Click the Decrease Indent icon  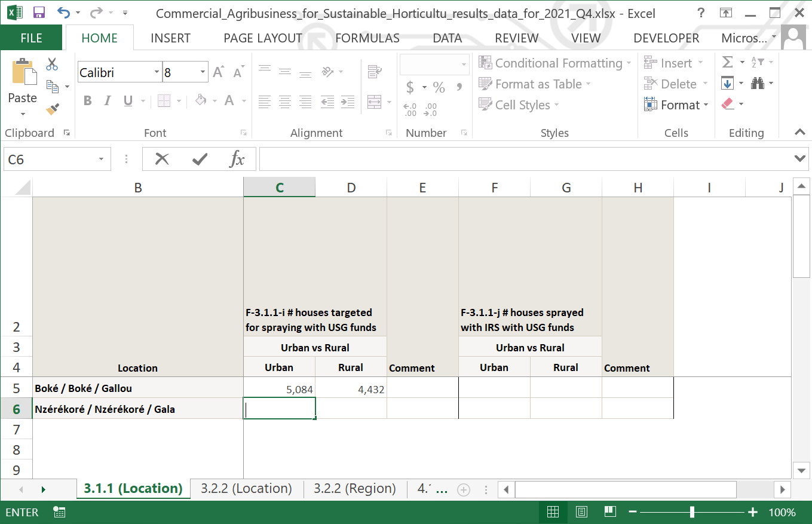click(x=327, y=102)
